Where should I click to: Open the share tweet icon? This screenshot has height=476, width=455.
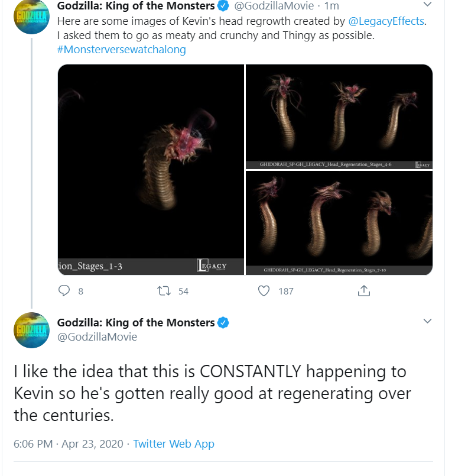click(364, 290)
